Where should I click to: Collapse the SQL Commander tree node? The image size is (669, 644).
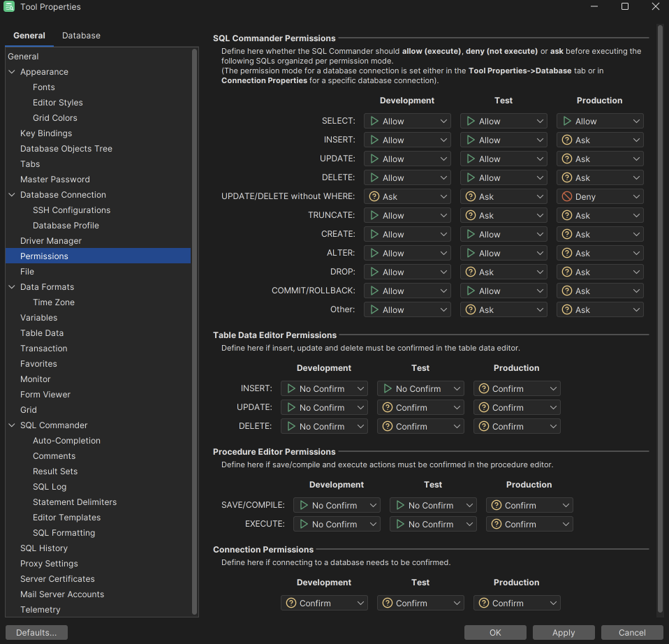point(11,425)
